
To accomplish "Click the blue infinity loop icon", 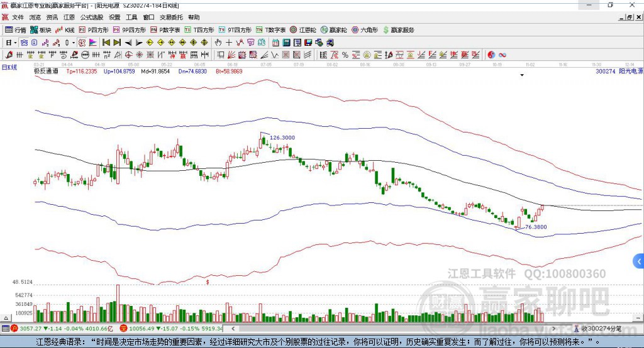I will (502, 55).
